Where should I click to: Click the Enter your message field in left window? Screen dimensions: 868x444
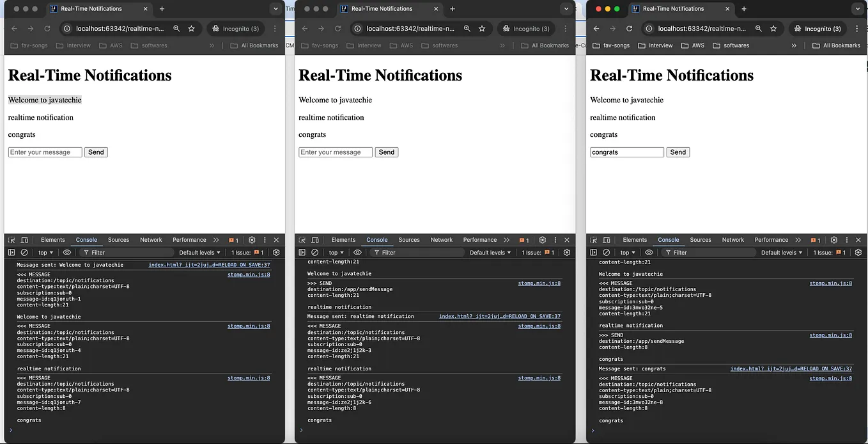click(x=45, y=152)
